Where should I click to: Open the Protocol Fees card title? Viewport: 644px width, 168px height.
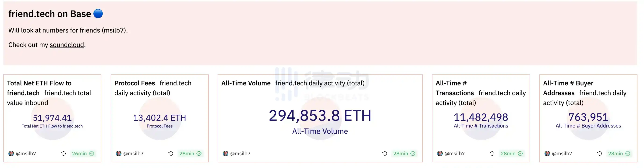(x=134, y=83)
